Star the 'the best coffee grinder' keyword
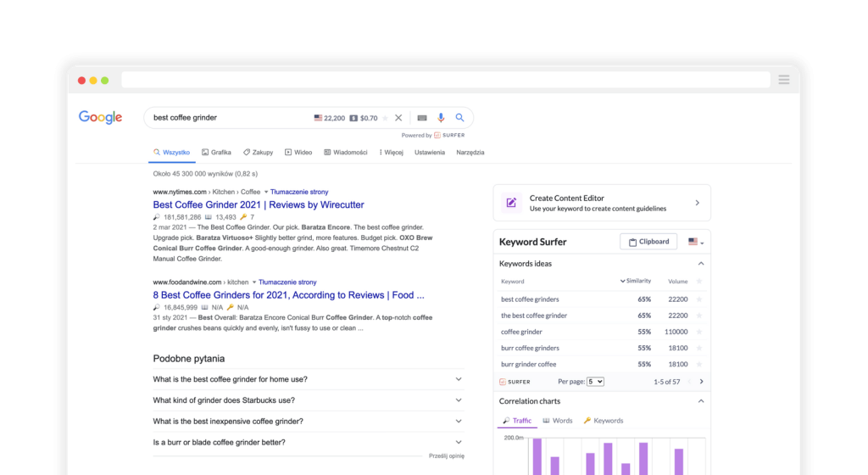 pos(699,316)
